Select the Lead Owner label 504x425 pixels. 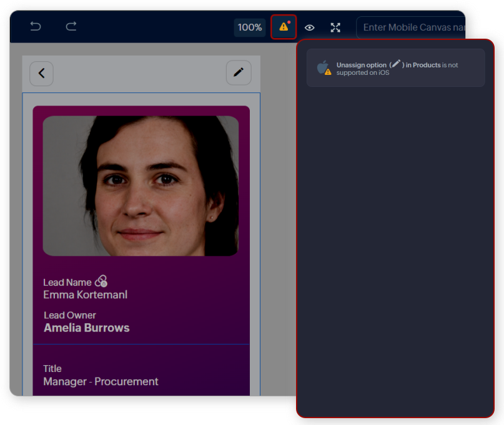[70, 315]
